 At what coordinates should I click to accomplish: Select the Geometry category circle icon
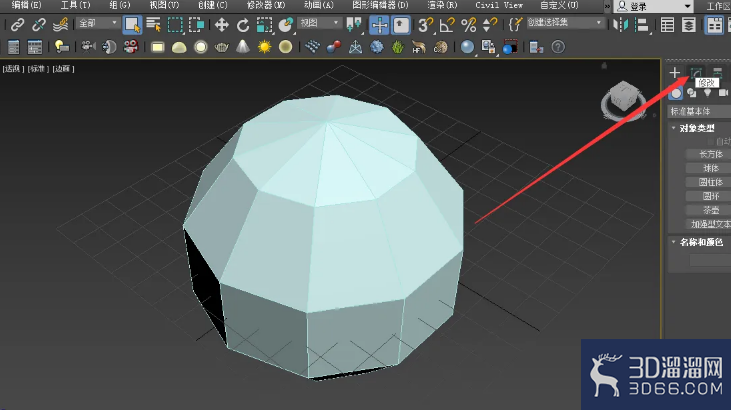click(x=676, y=93)
